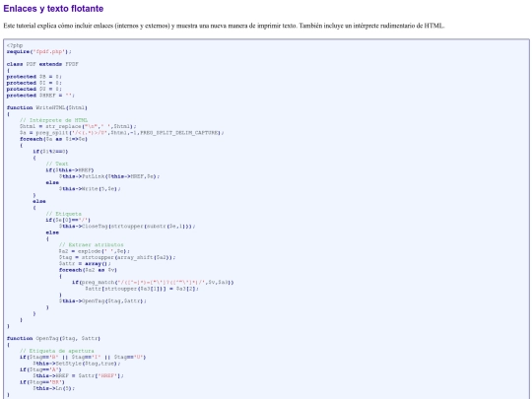Click the "if($tag=='A')" line
532x399 pixels.
40,369
